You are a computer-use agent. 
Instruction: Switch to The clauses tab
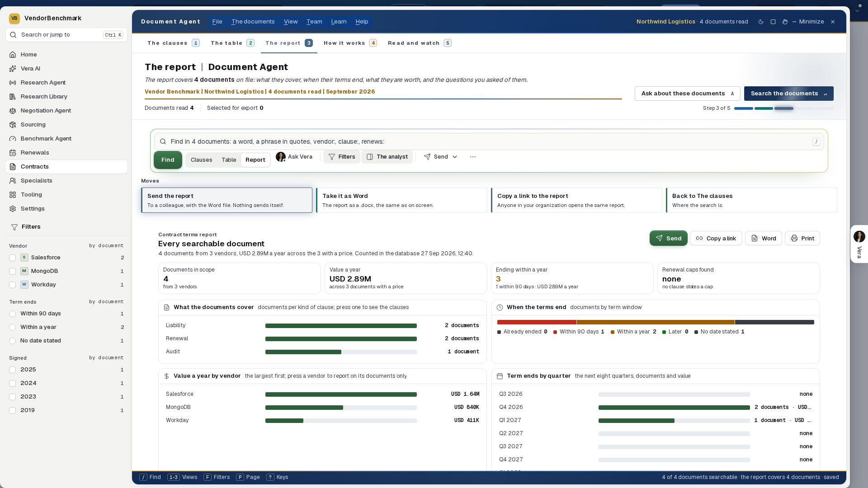(173, 43)
